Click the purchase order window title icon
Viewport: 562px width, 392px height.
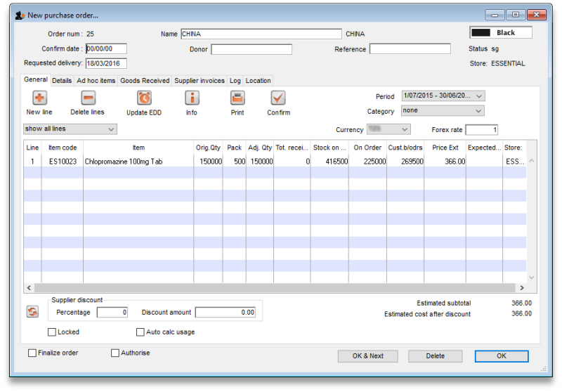(20, 15)
